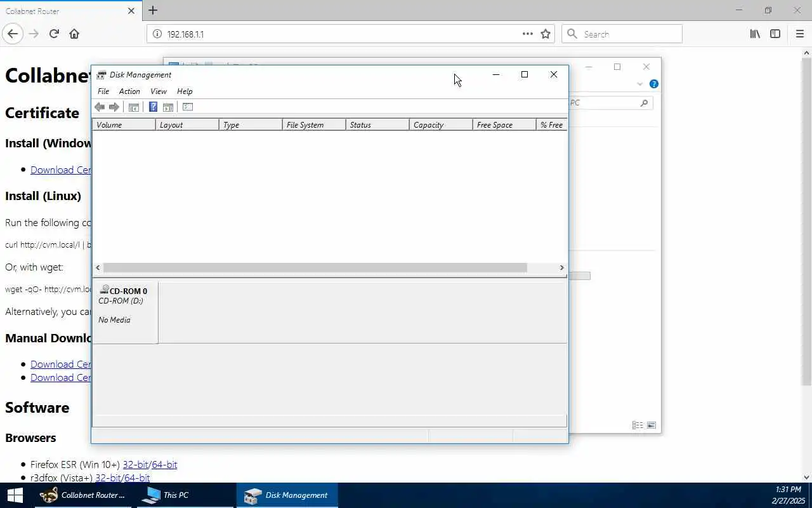Viewport: 812px width, 508px height.
Task: Sort by the Capacity column header
Action: click(x=441, y=125)
